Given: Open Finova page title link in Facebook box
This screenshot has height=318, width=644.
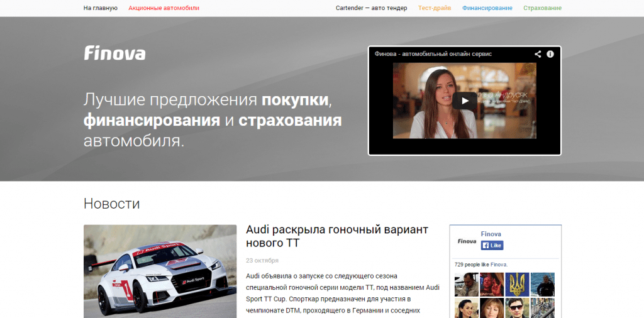Looking at the screenshot, I should (x=491, y=234).
